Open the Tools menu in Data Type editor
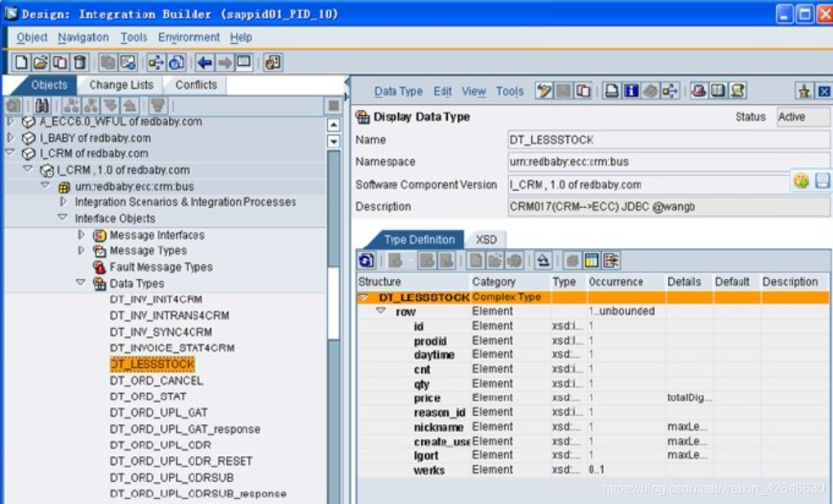833x504 pixels. coord(509,91)
